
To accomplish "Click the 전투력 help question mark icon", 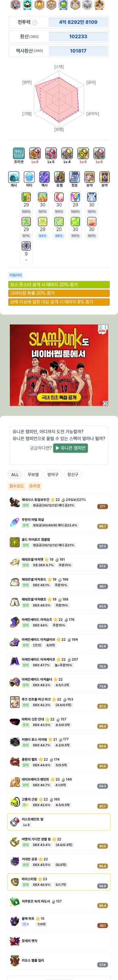I will coord(35,23).
